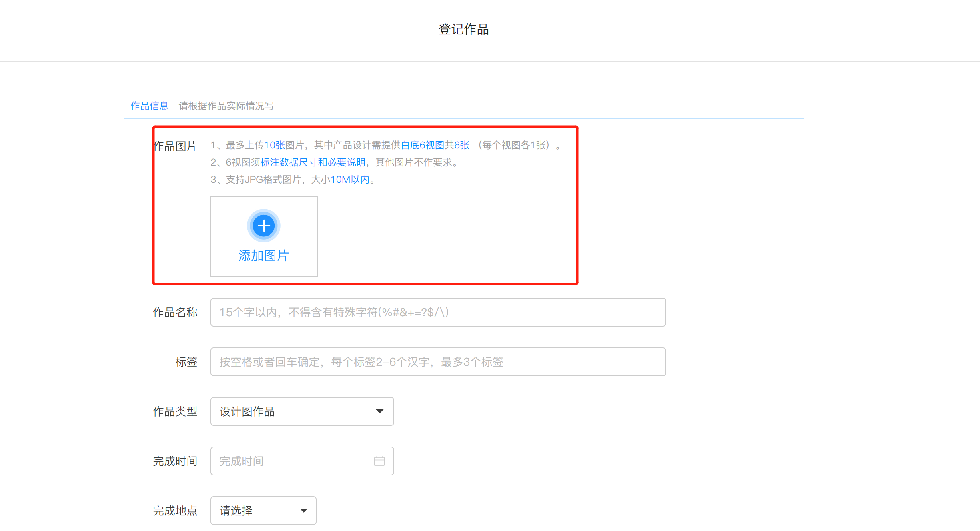
Task: Click the 作品图片 field label
Action: [176, 146]
